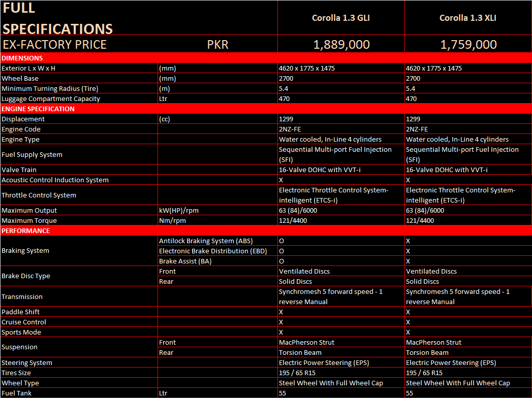Select the Corolla 1.3 GLI column header
The width and height of the screenshot is (532, 398).
pos(340,18)
